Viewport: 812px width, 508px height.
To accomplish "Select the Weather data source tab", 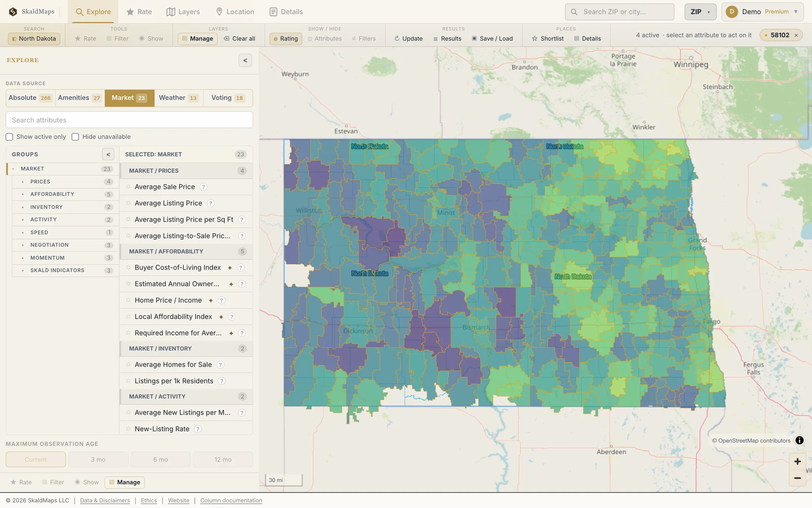I will [179, 98].
